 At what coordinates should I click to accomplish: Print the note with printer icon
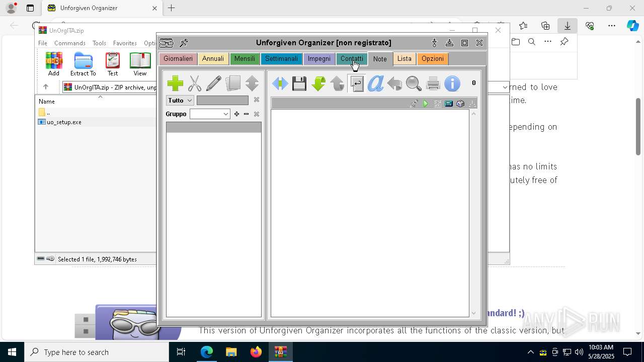click(x=433, y=83)
